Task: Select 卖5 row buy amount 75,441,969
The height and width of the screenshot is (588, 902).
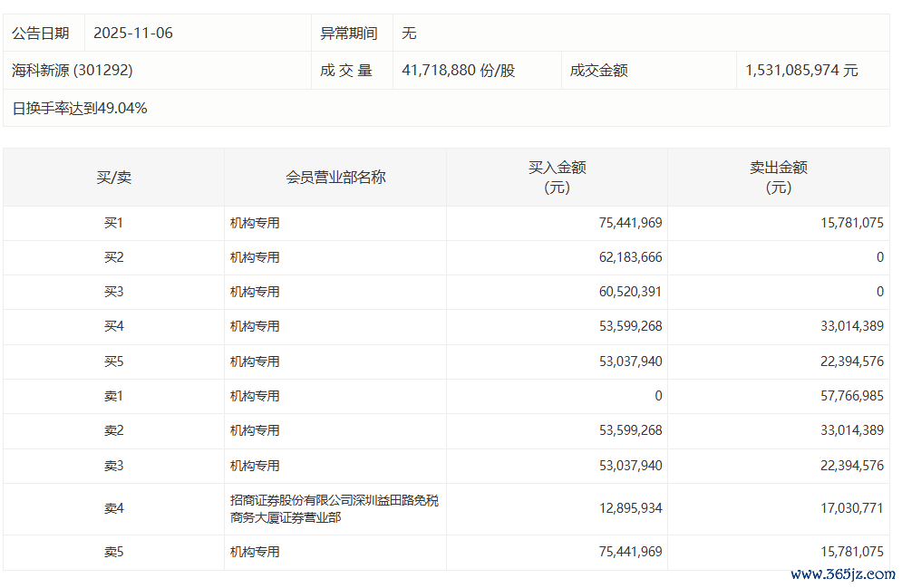Action: (630, 552)
